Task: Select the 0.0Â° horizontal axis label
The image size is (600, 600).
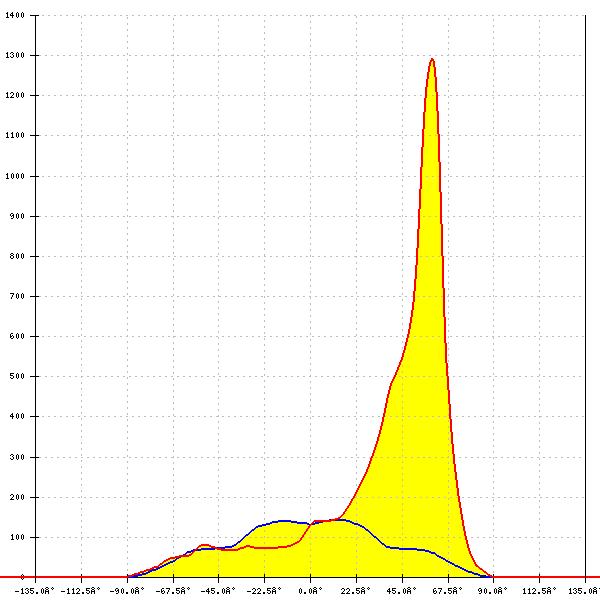Action: point(310,591)
